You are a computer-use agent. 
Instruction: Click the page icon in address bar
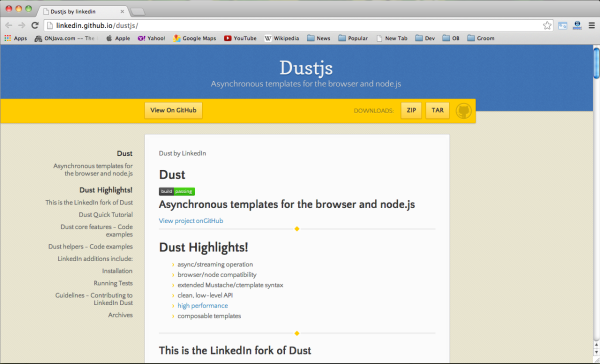tap(50, 26)
